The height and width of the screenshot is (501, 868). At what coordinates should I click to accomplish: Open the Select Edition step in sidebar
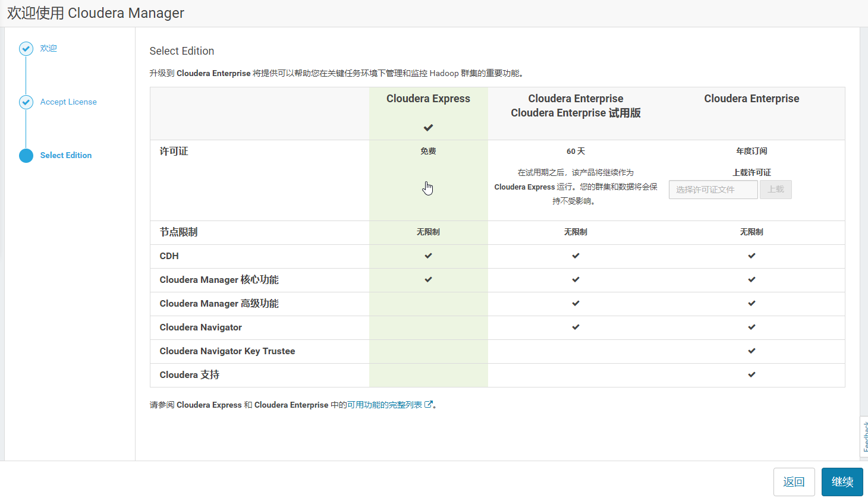tap(66, 155)
